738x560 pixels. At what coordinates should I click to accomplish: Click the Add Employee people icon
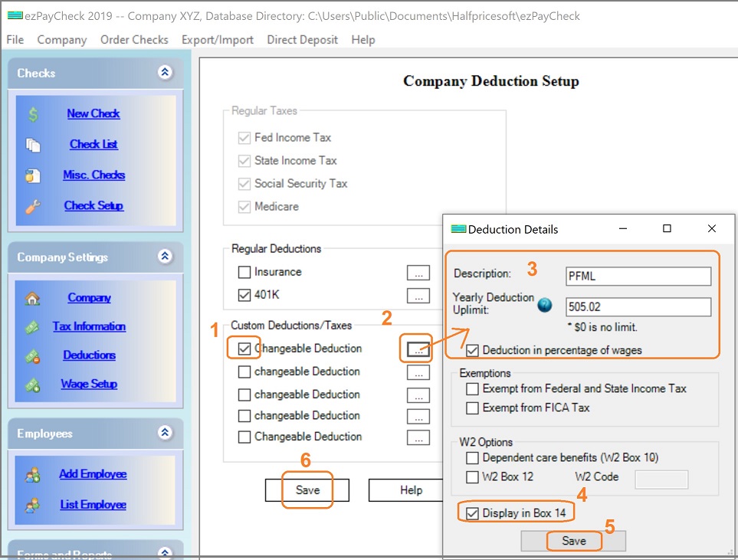click(33, 475)
